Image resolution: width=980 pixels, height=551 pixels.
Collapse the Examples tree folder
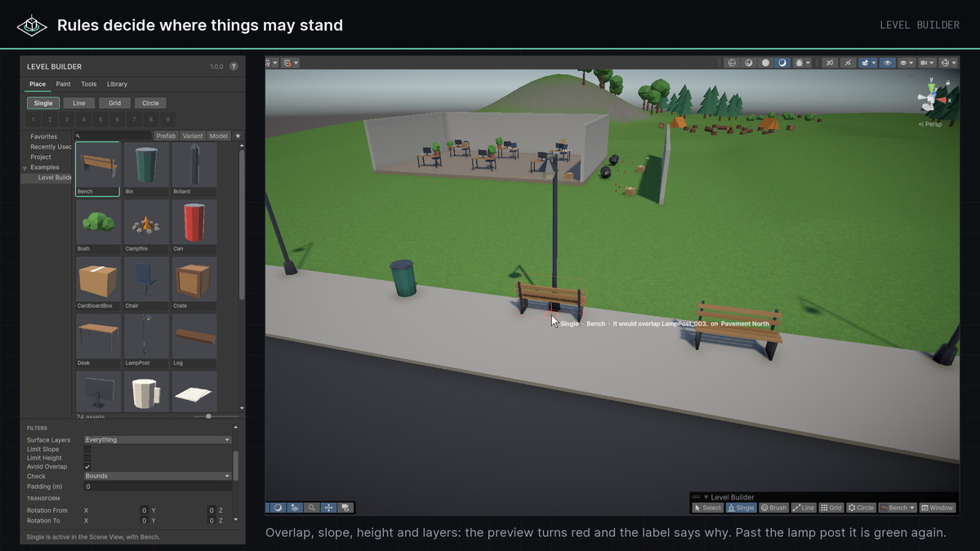(24, 168)
